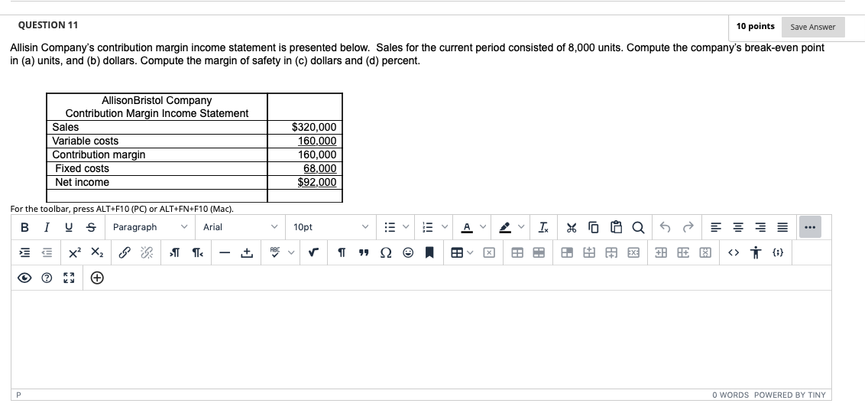Toggle show invisible characters pilcrow

[x=342, y=253]
